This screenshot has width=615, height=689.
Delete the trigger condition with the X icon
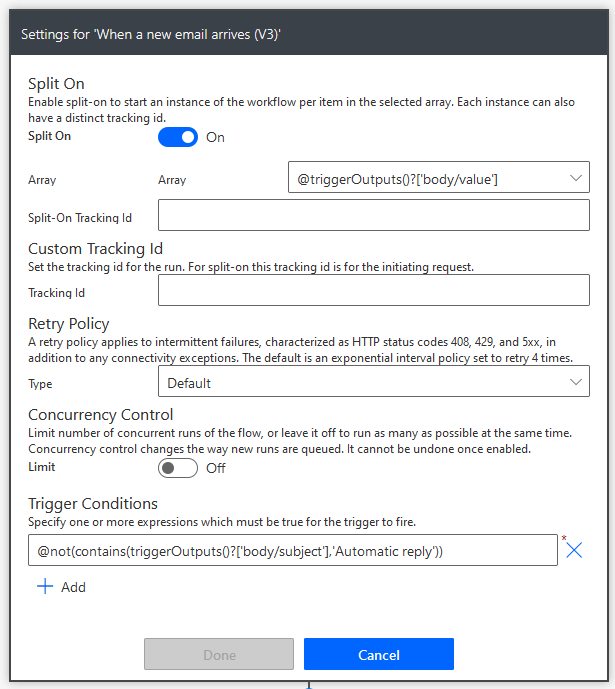574,550
